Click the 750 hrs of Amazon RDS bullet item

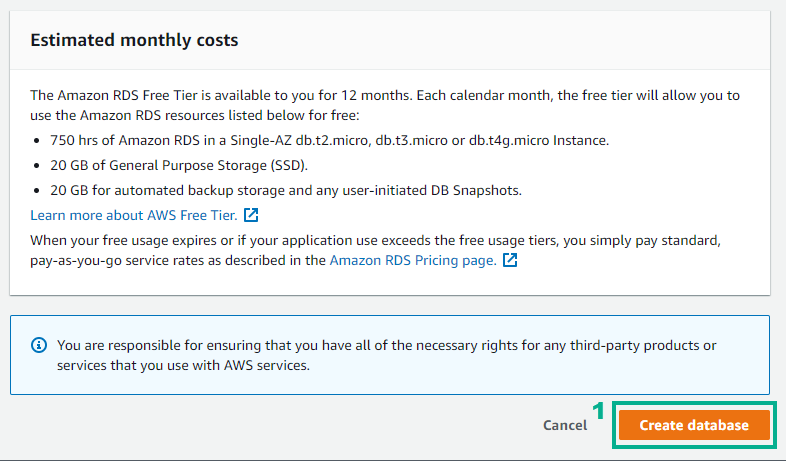329,140
